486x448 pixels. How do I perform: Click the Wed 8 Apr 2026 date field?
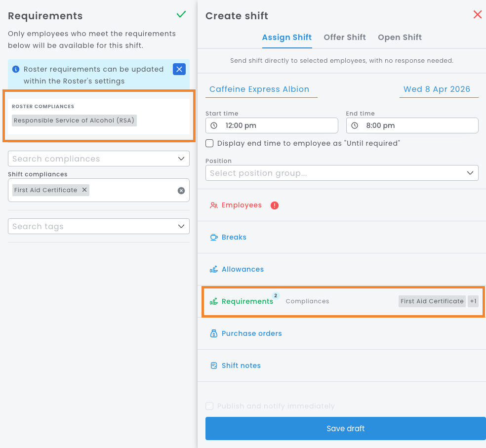coord(437,89)
